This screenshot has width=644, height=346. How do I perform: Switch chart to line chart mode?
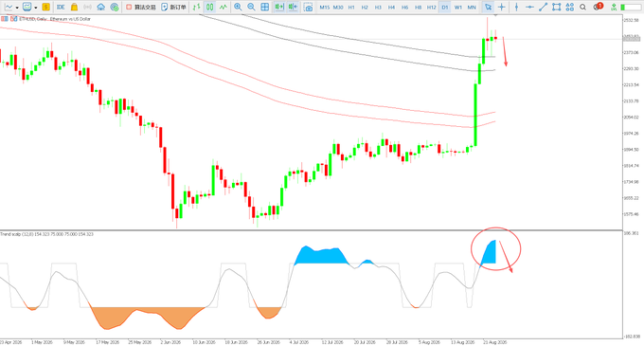point(223,7)
